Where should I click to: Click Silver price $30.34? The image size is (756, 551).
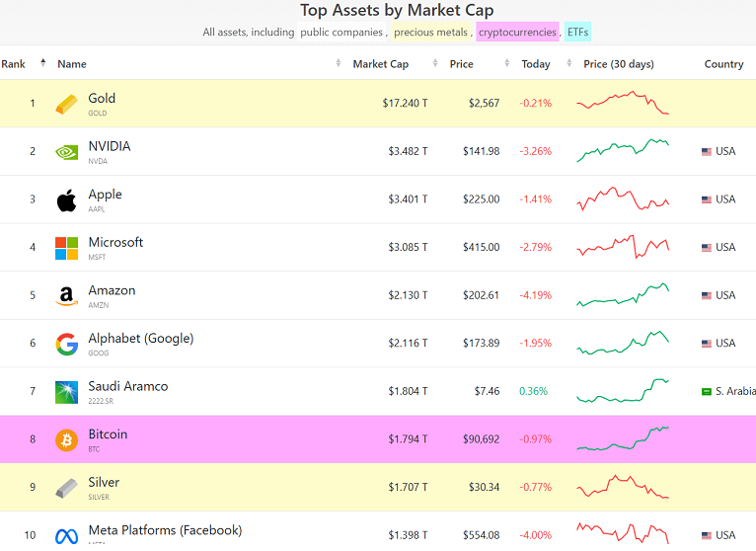coord(484,487)
